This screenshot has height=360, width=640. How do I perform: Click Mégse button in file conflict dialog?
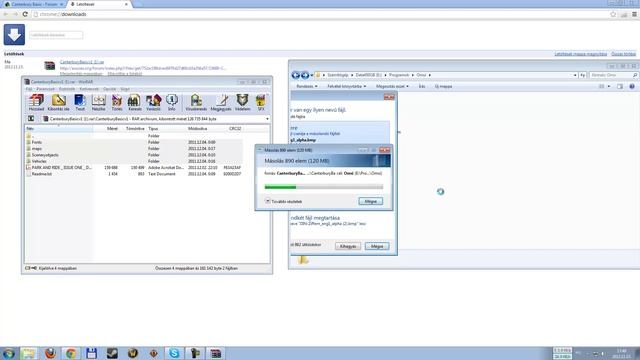pyautogui.click(x=377, y=246)
